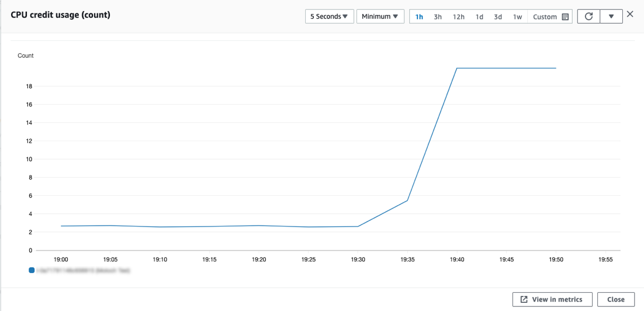
Task: Expand the refresh options arrow
Action: tap(611, 16)
